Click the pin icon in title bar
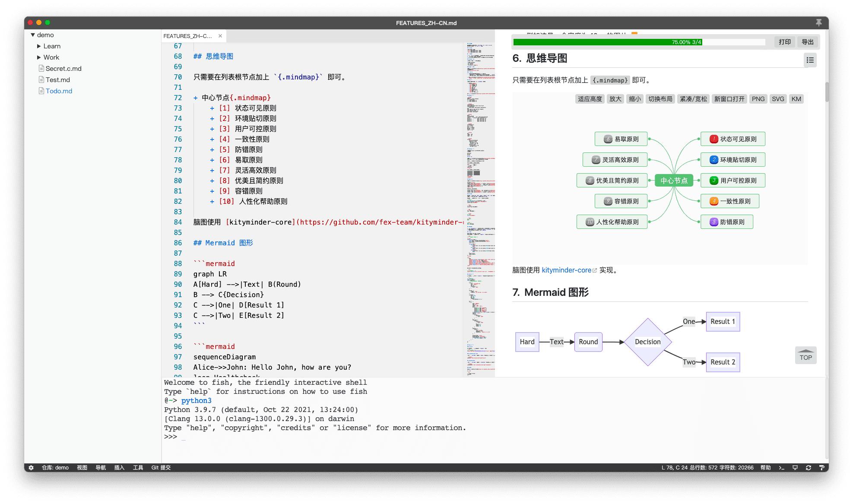 pyautogui.click(x=818, y=22)
